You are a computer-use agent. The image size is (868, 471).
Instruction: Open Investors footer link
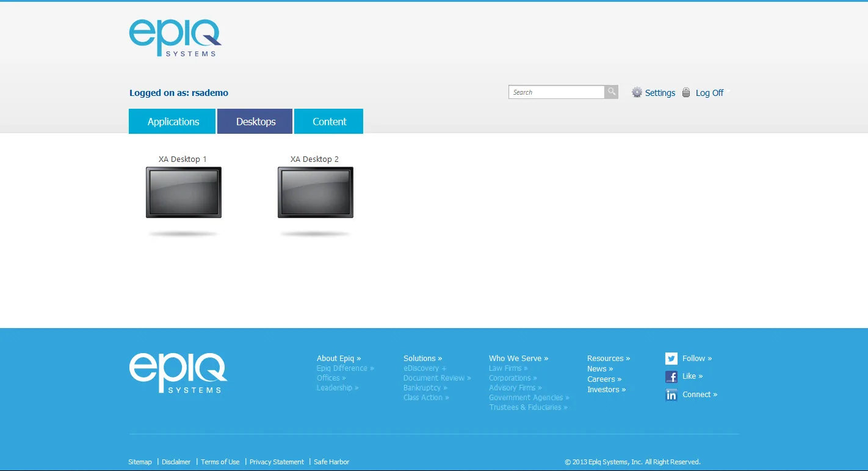pyautogui.click(x=606, y=390)
